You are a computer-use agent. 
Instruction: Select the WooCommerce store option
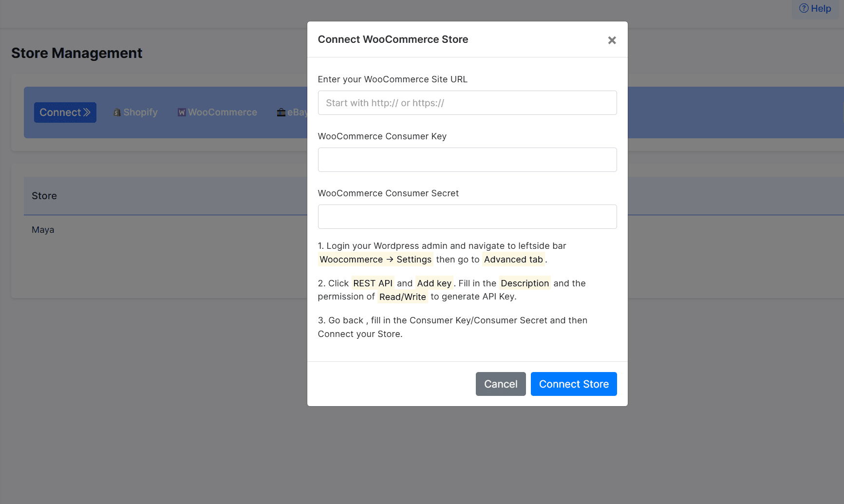pos(217,112)
